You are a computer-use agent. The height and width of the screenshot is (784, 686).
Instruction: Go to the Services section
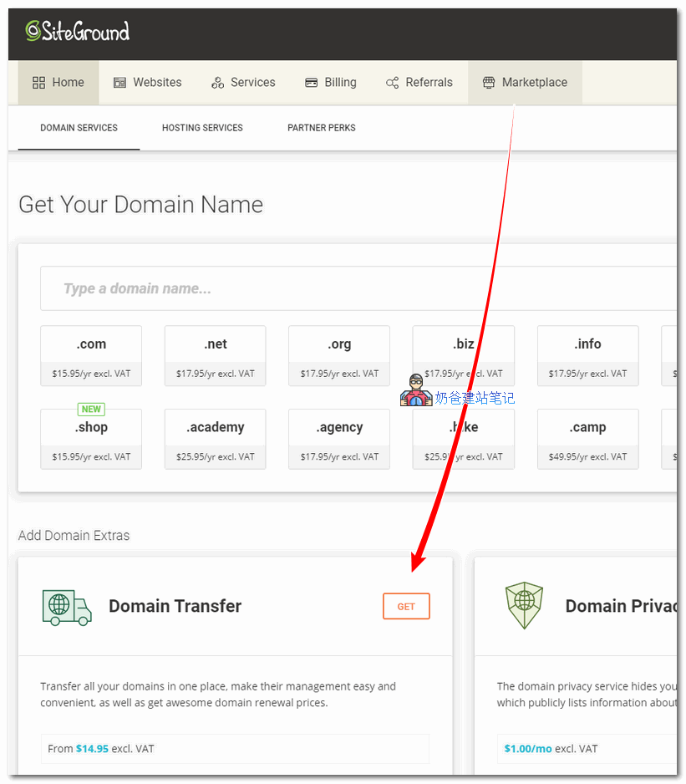pos(243,83)
